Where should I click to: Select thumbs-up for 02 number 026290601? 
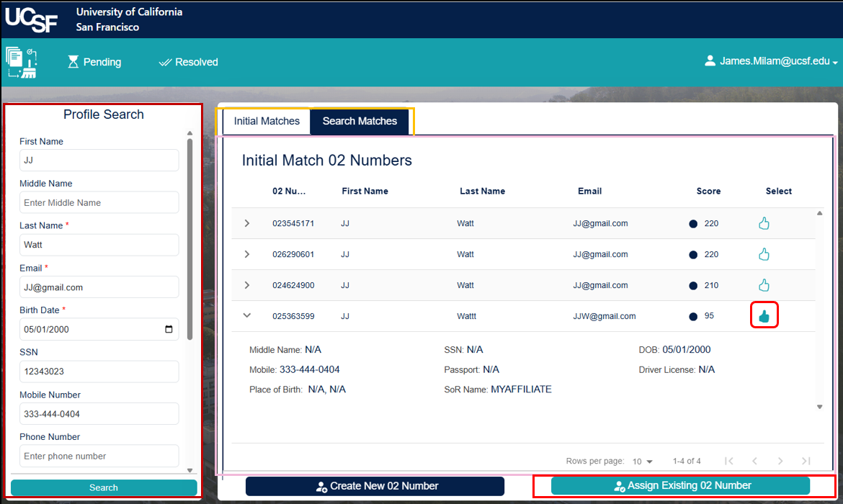pos(764,254)
